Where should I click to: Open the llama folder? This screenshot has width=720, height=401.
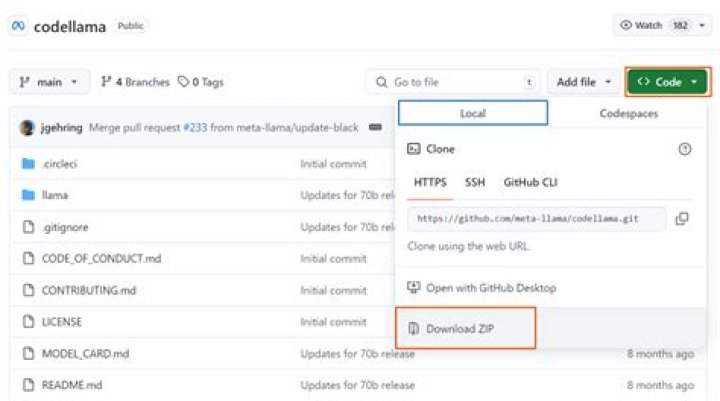[x=55, y=195]
